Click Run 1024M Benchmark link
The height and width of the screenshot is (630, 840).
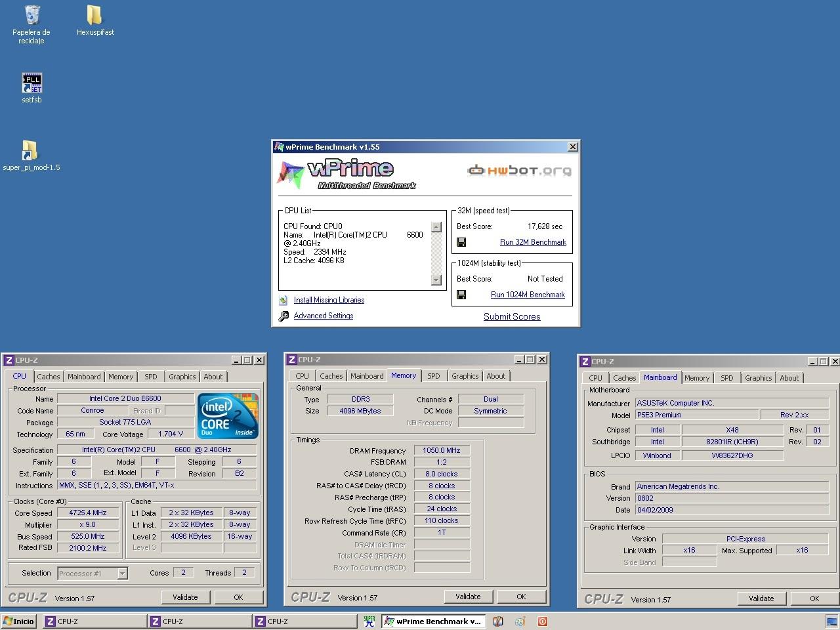(528, 295)
